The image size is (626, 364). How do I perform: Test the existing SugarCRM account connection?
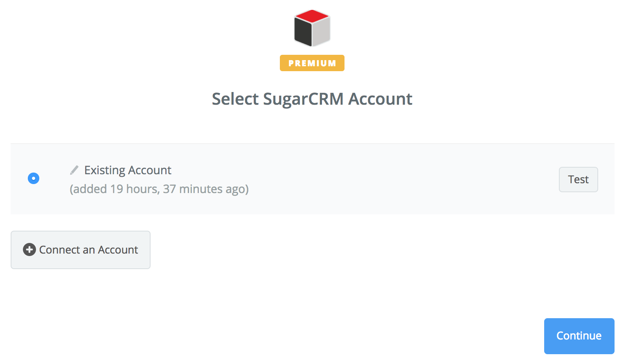coord(578,180)
